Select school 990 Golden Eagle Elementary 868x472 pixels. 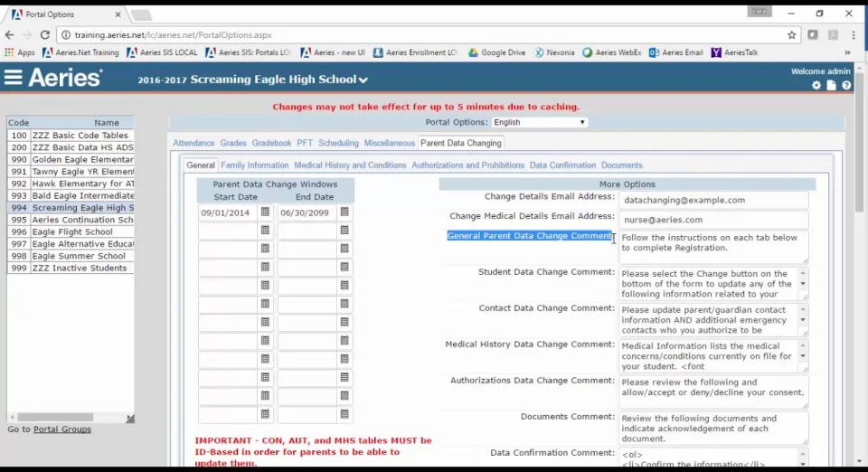[x=71, y=159]
